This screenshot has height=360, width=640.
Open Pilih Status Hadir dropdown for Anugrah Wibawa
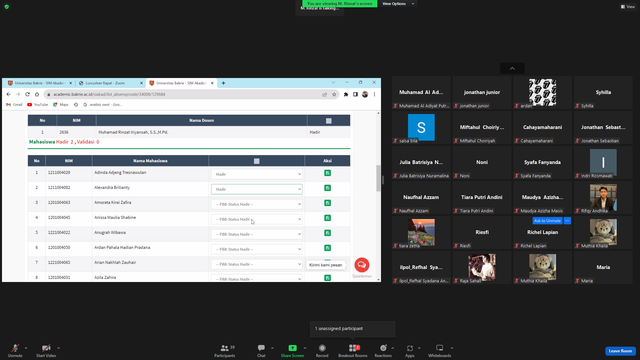(x=257, y=234)
